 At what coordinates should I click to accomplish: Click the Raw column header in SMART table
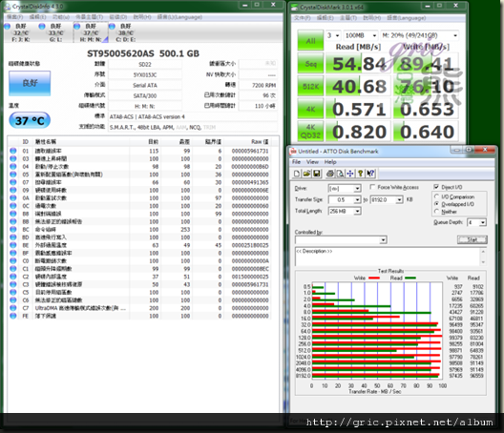click(x=260, y=142)
